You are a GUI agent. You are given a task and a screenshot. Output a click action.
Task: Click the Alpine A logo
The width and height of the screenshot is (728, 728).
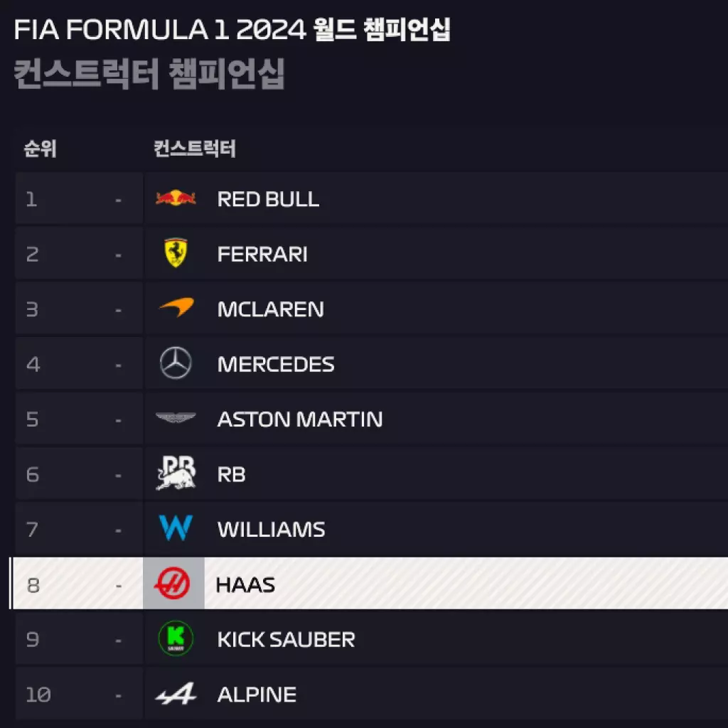tap(176, 694)
